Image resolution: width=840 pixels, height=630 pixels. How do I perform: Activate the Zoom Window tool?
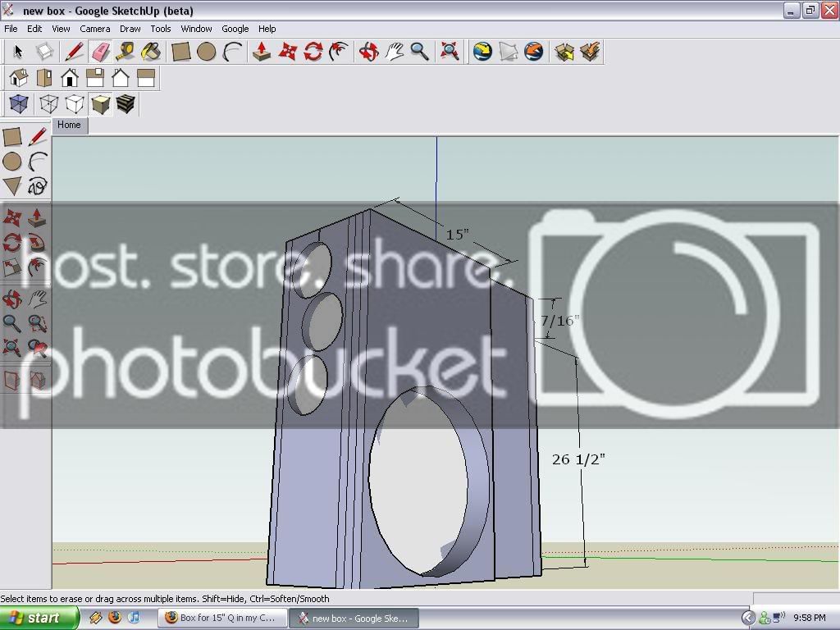[38, 323]
